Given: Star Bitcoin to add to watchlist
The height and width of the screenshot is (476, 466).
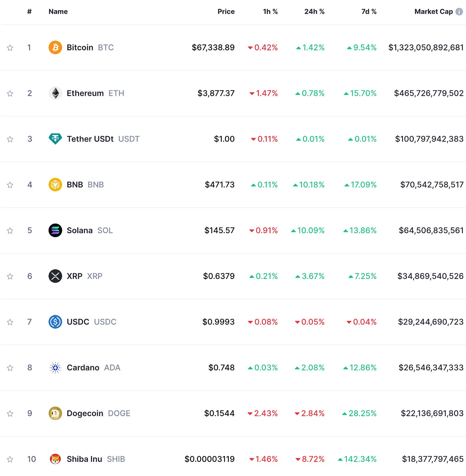Looking at the screenshot, I should (10, 48).
